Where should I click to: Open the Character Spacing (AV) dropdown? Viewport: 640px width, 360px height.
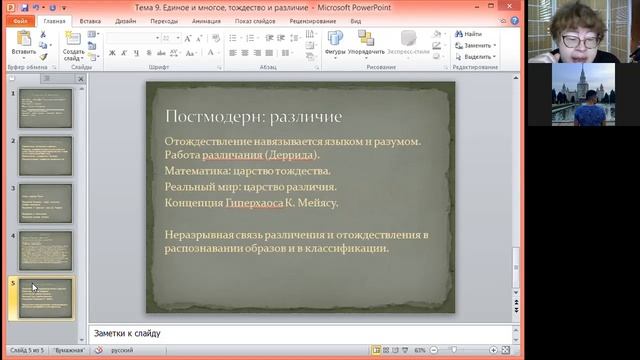(x=175, y=53)
